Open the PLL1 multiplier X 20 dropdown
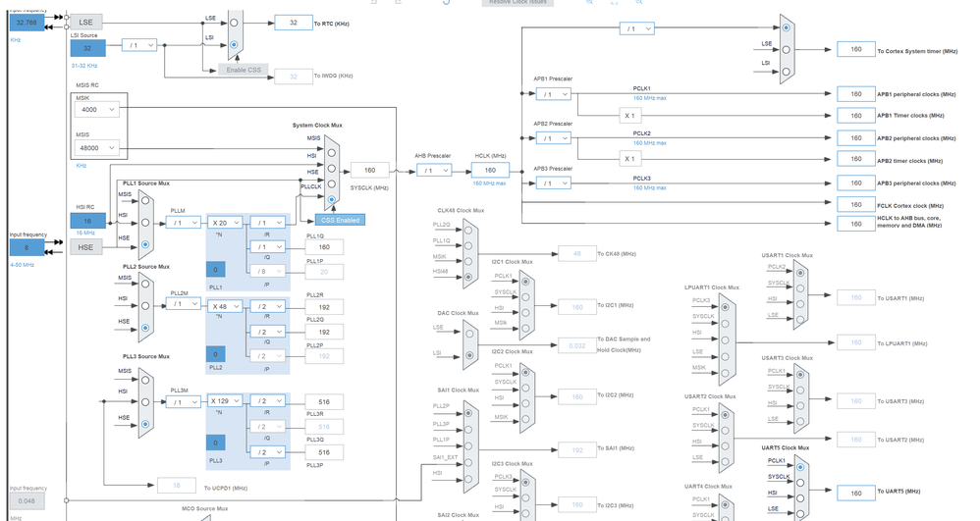Viewport: 980px width, 521px height. 225,223
